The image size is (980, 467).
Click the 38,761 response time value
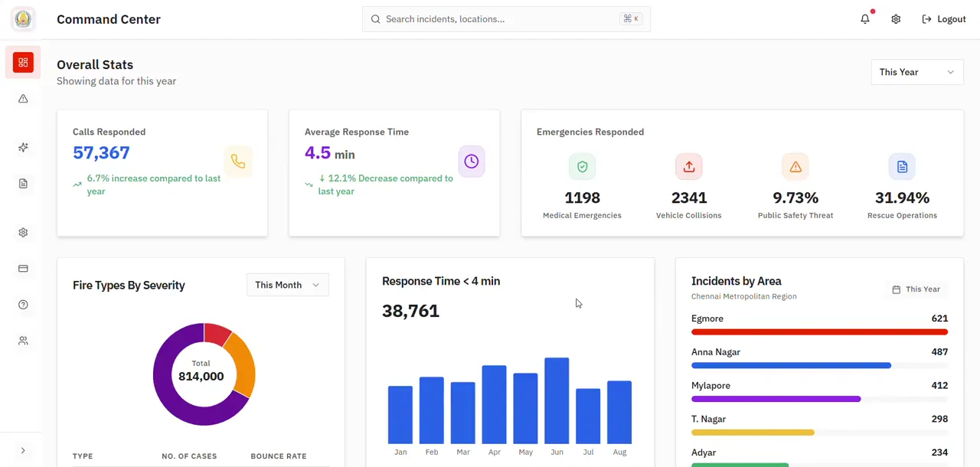click(x=410, y=311)
